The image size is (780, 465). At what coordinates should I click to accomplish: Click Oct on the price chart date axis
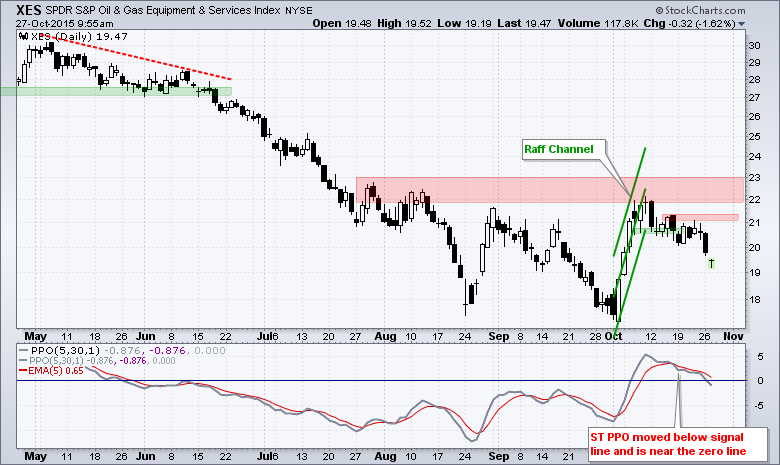coord(613,337)
